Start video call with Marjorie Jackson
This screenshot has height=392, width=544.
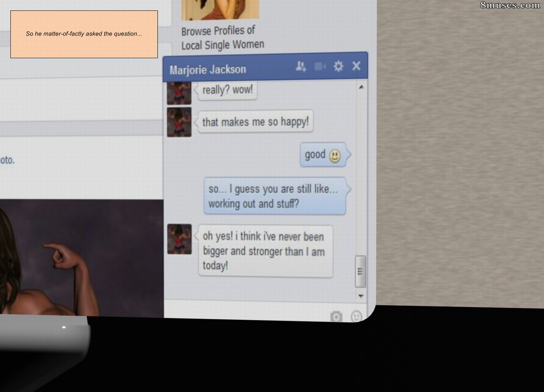320,66
